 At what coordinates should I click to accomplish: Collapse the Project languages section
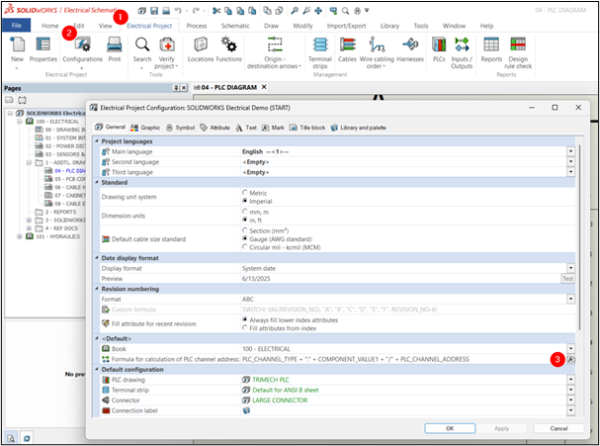[x=97, y=141]
